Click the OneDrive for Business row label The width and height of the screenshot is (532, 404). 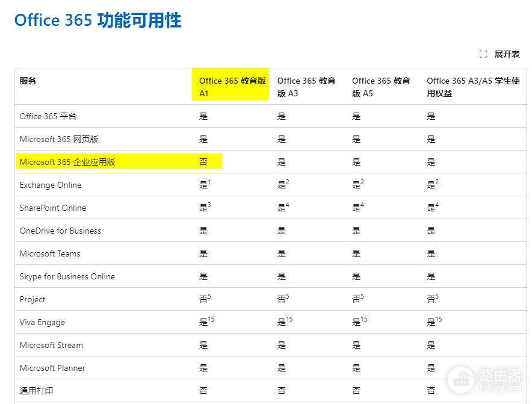pos(60,231)
